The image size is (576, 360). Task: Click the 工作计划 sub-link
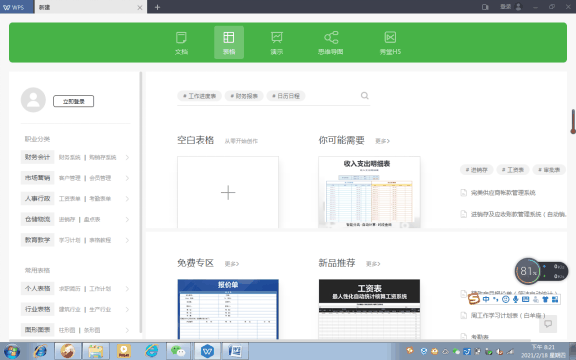click(x=100, y=289)
